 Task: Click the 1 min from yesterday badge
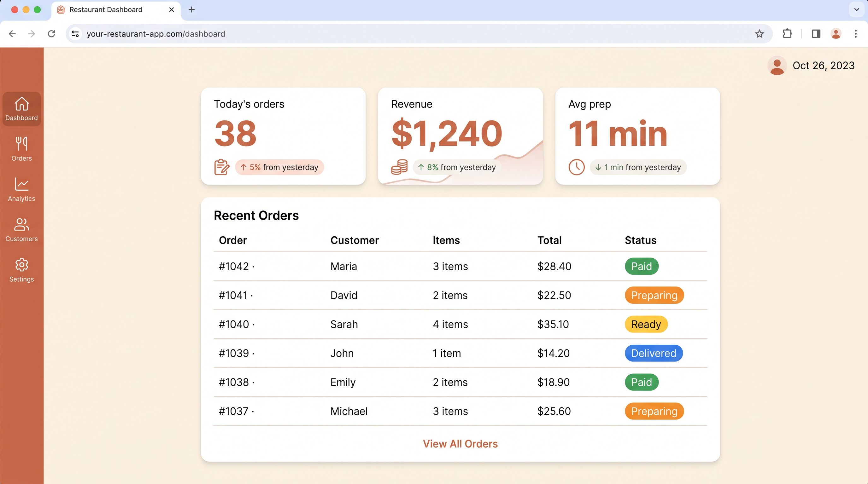638,167
